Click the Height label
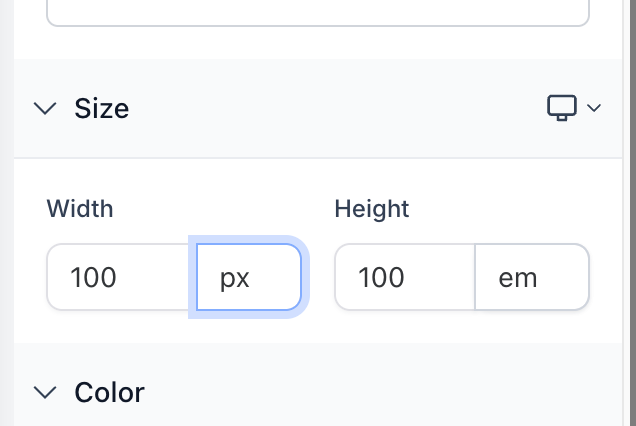 (372, 209)
